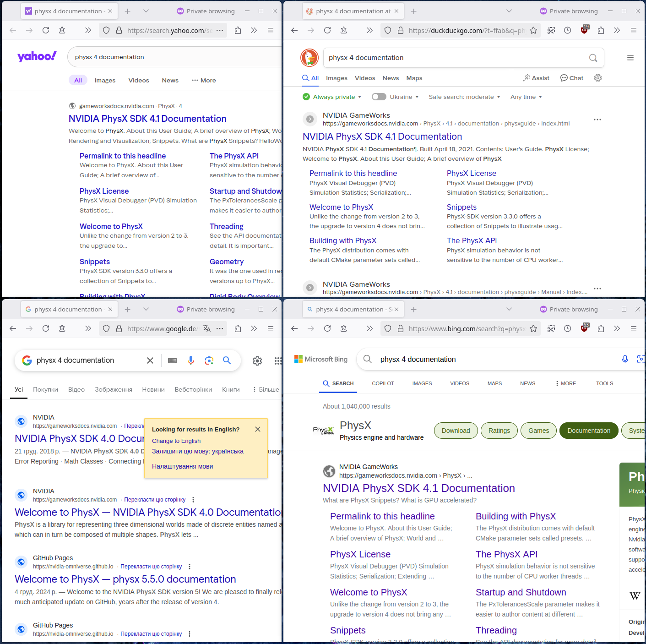Click translate page icon in Google window
This screenshot has height=644, width=646.
[x=207, y=328]
